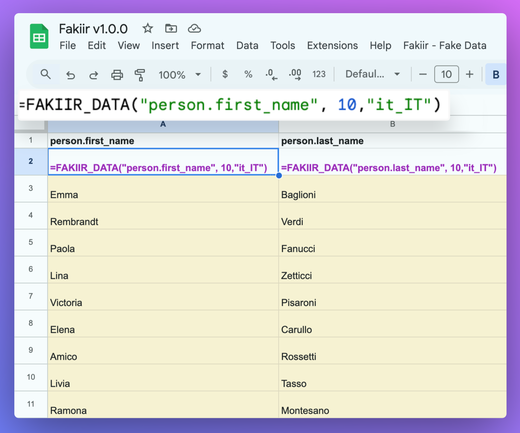Select the cell containing Carullo
Screen dimensions: 520x433
[x=392, y=324]
